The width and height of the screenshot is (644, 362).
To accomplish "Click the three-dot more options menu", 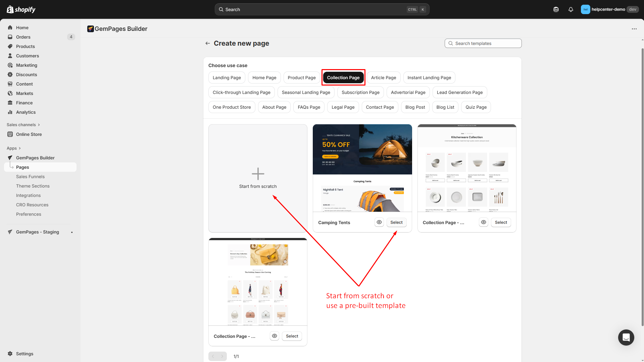I will [x=634, y=29].
